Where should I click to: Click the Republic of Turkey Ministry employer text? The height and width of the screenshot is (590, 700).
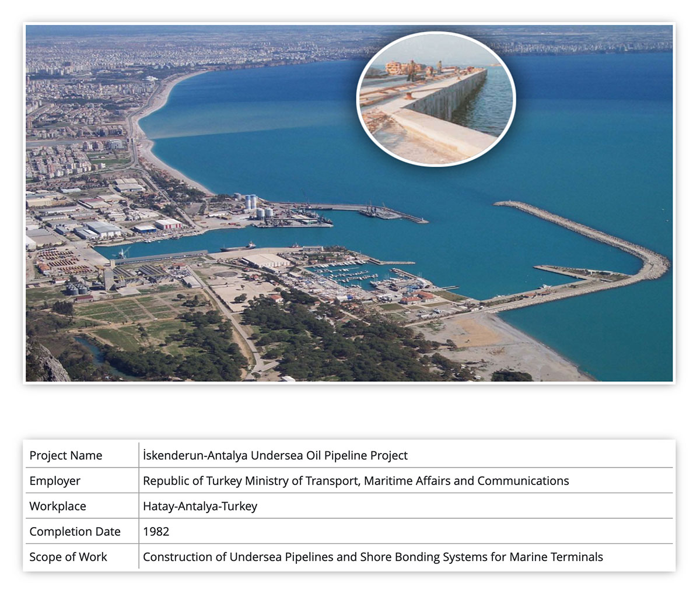[356, 481]
